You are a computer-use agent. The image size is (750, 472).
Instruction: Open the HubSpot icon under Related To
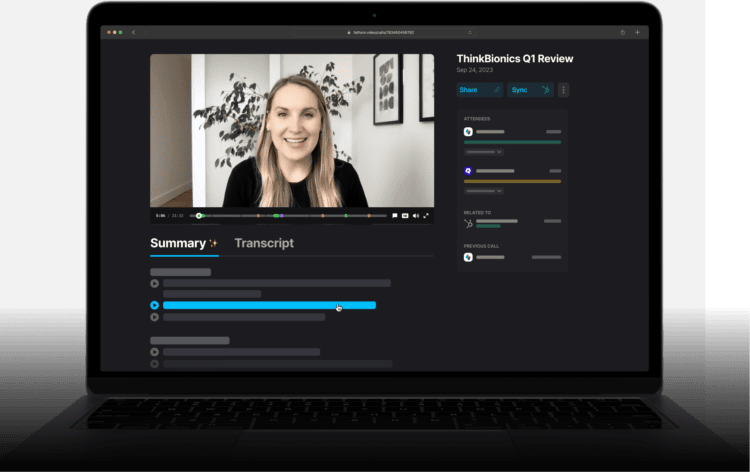click(468, 223)
